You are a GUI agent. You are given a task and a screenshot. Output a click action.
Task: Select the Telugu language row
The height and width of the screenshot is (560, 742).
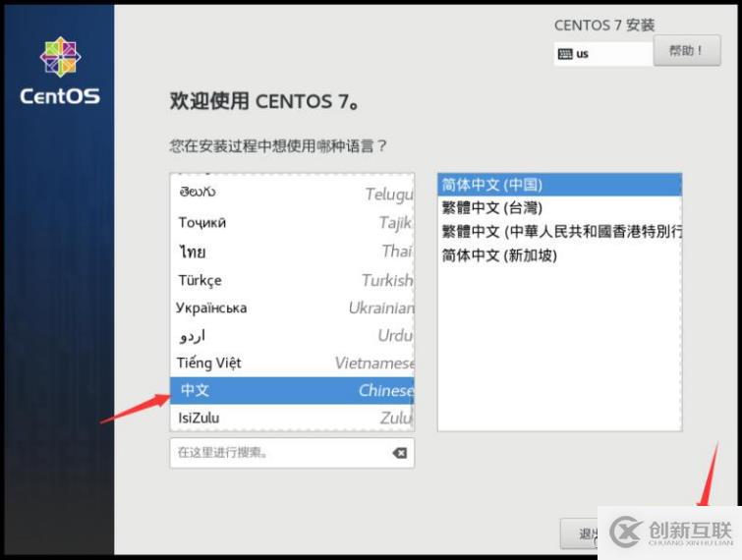click(292, 193)
